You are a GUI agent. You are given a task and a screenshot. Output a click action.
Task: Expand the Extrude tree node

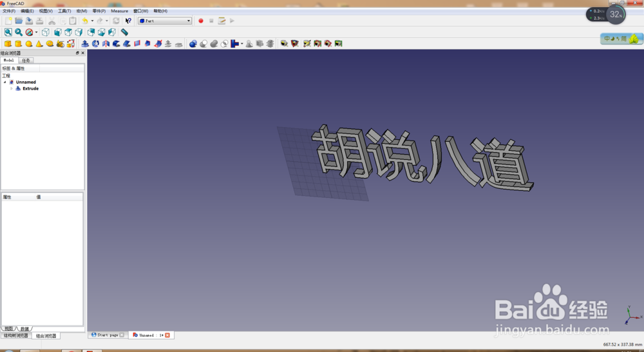tap(12, 88)
